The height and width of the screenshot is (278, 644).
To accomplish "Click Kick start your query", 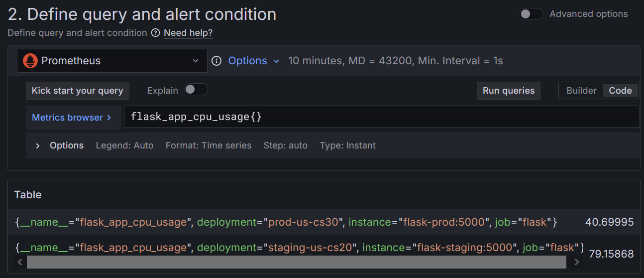I will pos(77,91).
